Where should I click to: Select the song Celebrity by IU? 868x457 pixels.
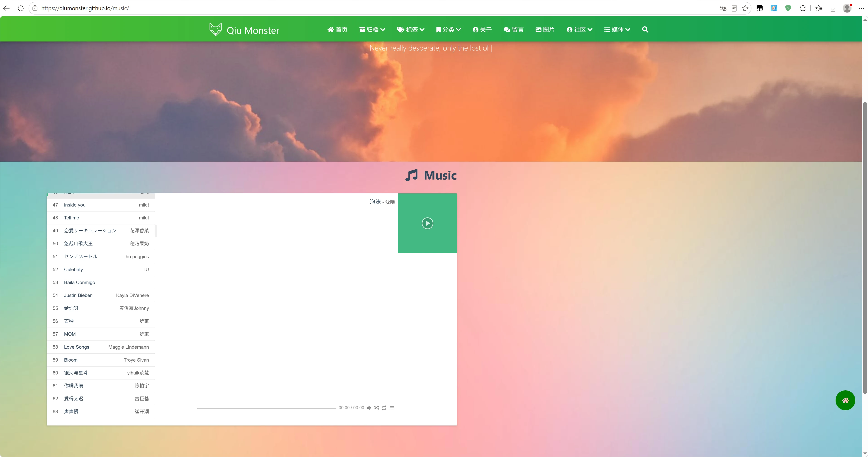(101, 270)
